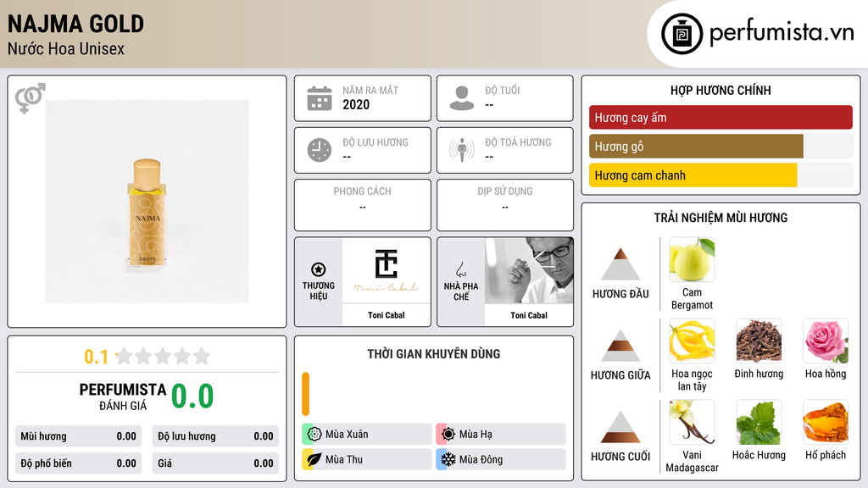868x488 pixels.
Task: Click the unisex gender symbol icon
Action: 30,98
